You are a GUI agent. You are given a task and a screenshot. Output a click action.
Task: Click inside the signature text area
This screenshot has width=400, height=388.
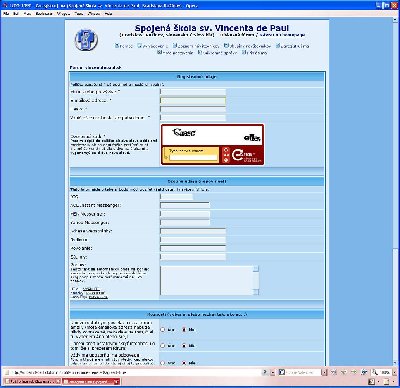[207, 280]
